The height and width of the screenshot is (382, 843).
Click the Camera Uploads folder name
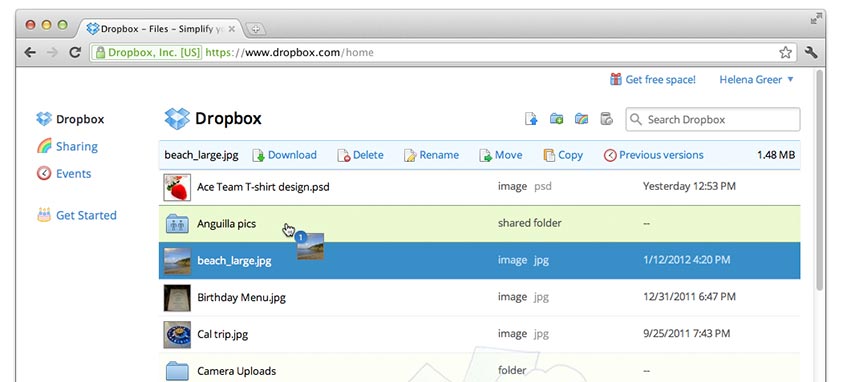236,371
